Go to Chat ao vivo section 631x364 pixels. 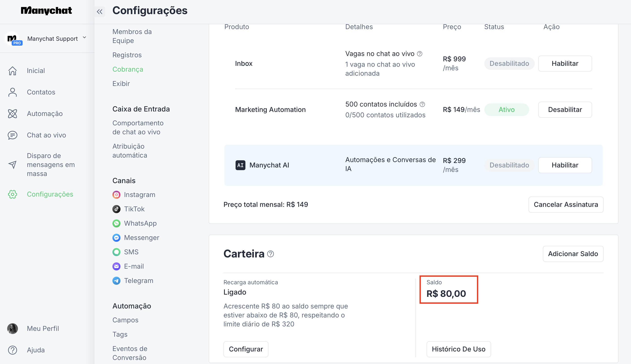(x=46, y=135)
